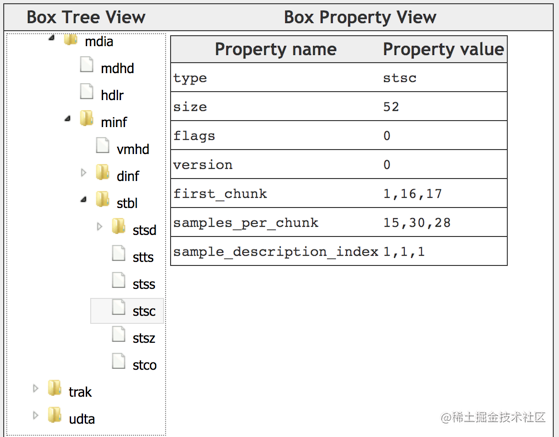
Task: Select the mdia box label
Action: click(99, 42)
